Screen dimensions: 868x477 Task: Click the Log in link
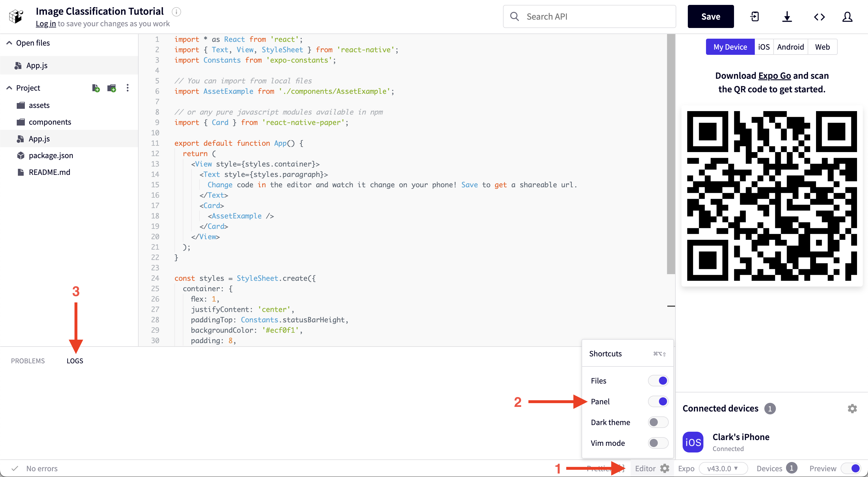pos(46,24)
